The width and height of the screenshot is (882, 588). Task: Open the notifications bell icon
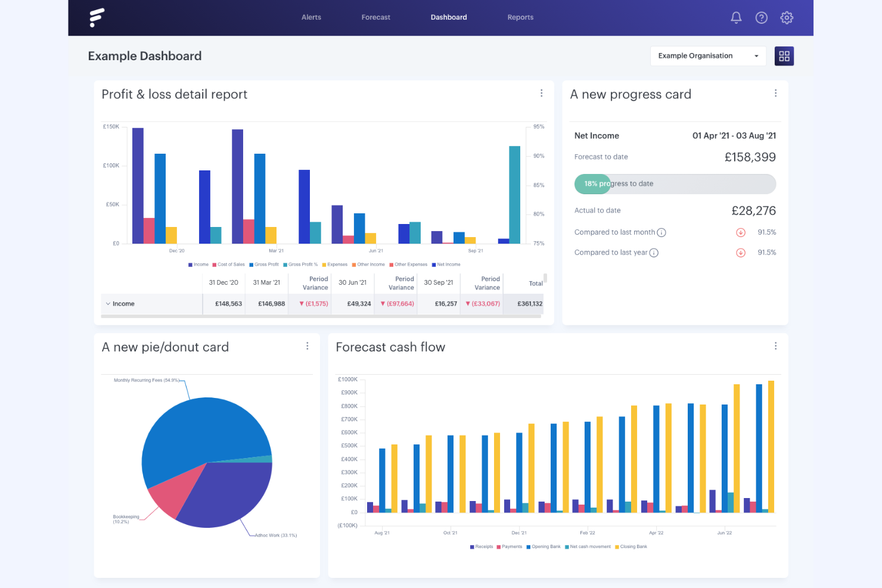736,17
